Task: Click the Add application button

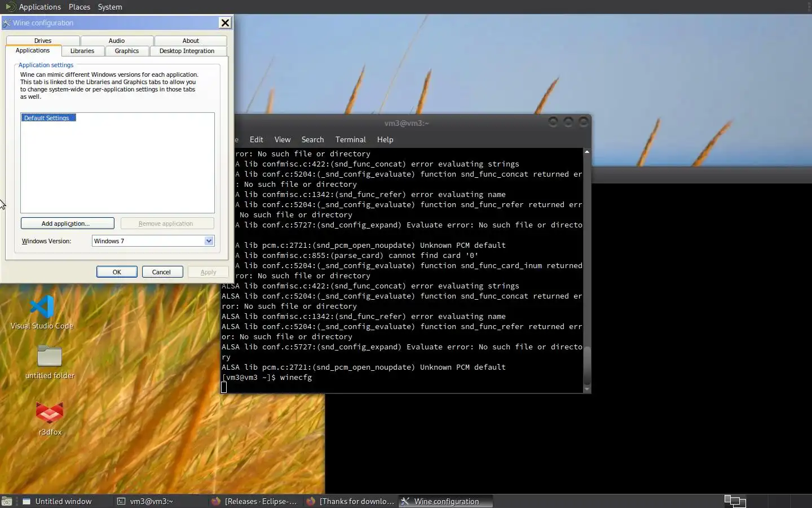Action: pyautogui.click(x=67, y=224)
